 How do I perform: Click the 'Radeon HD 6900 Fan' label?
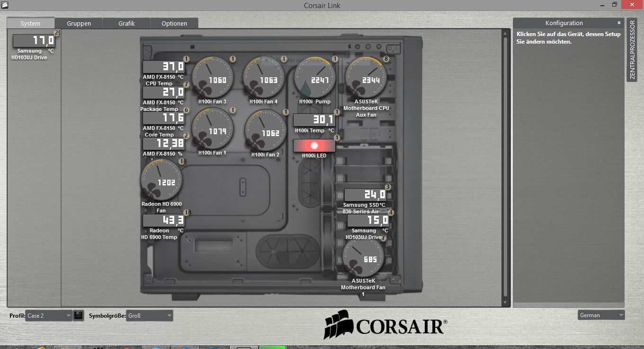pos(161,207)
